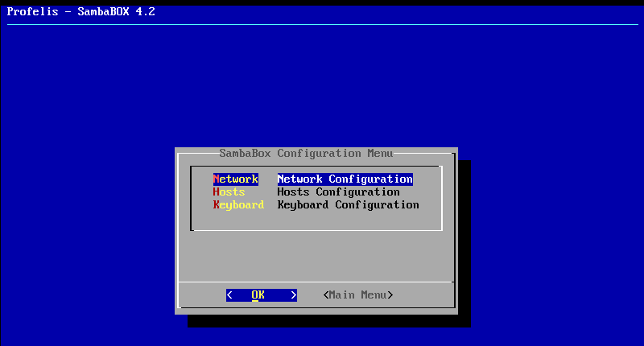Viewport: 644px width, 346px height.
Task: Click the 'SambaBox Configuration Menu' dialog title
Action: 306,154
